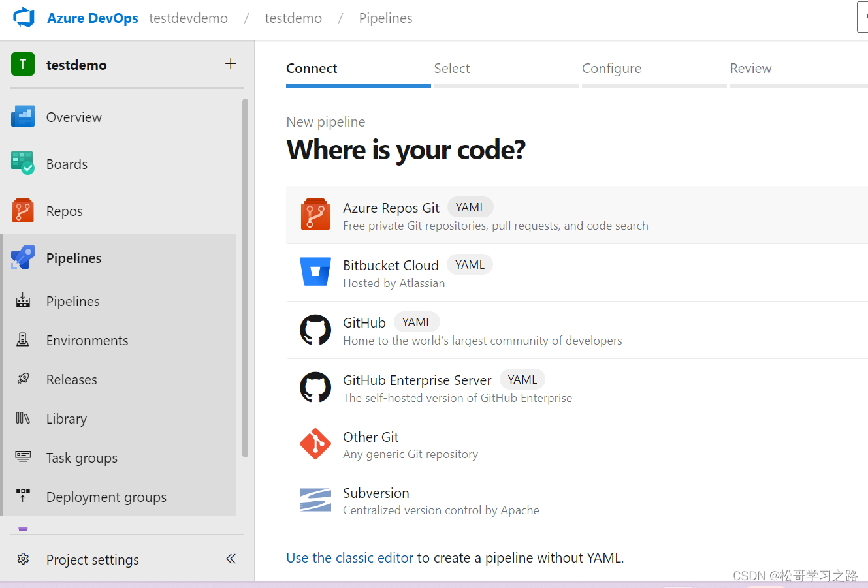Switch to the Select step tab
This screenshot has height=588, width=868.
(x=507, y=72)
